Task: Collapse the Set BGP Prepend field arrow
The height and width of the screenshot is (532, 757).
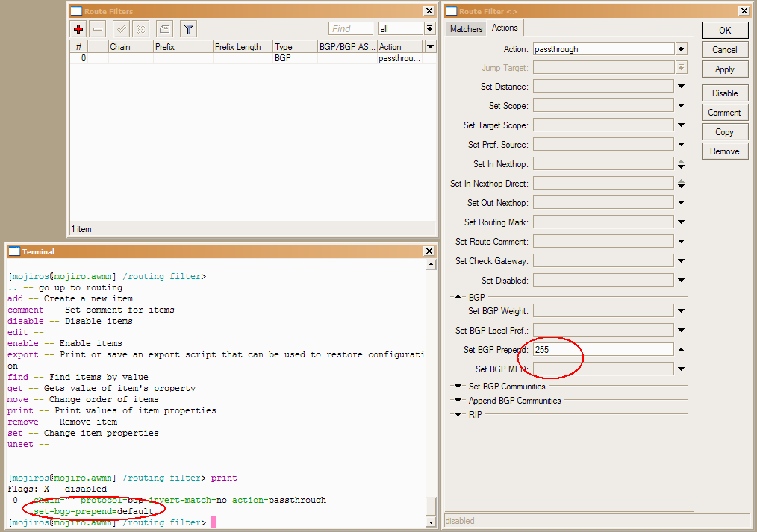Action: 681,350
